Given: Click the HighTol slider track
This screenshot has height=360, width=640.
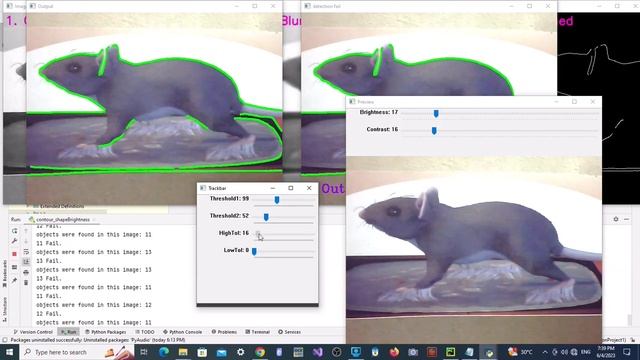Looking at the screenshot, I should (284, 234).
